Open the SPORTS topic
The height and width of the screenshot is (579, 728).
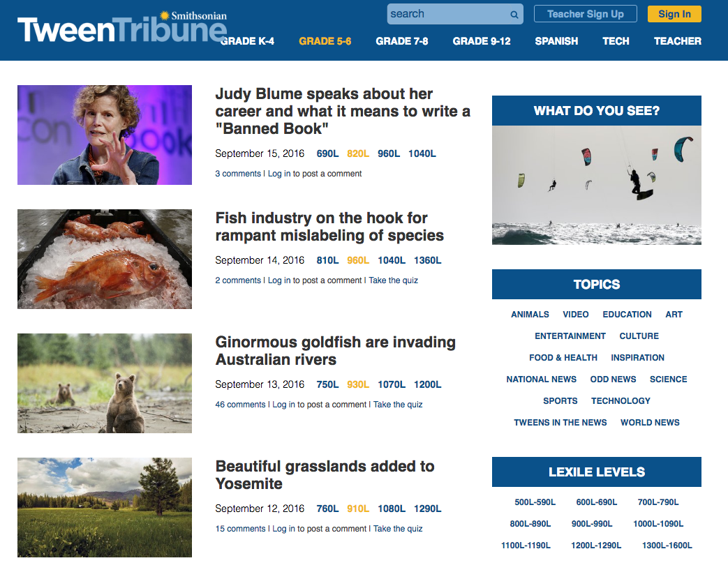coord(560,401)
